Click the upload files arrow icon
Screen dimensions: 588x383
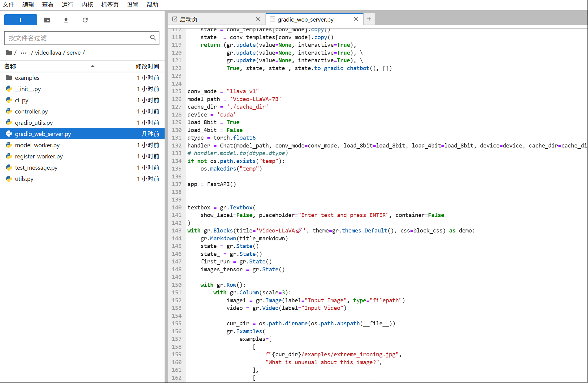click(x=66, y=20)
